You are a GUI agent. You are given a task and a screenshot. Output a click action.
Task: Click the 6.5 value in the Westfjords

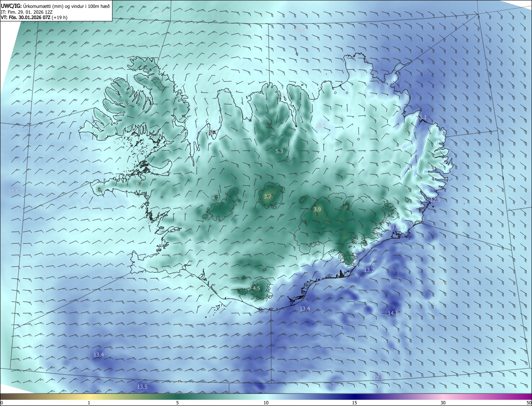click(127, 103)
